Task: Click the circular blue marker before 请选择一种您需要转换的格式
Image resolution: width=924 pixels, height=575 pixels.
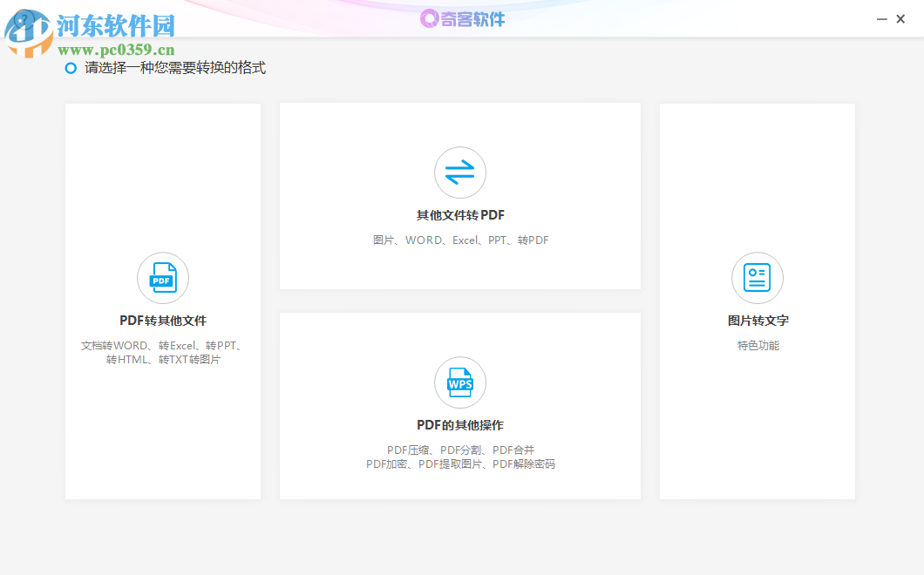Action: 71,68
